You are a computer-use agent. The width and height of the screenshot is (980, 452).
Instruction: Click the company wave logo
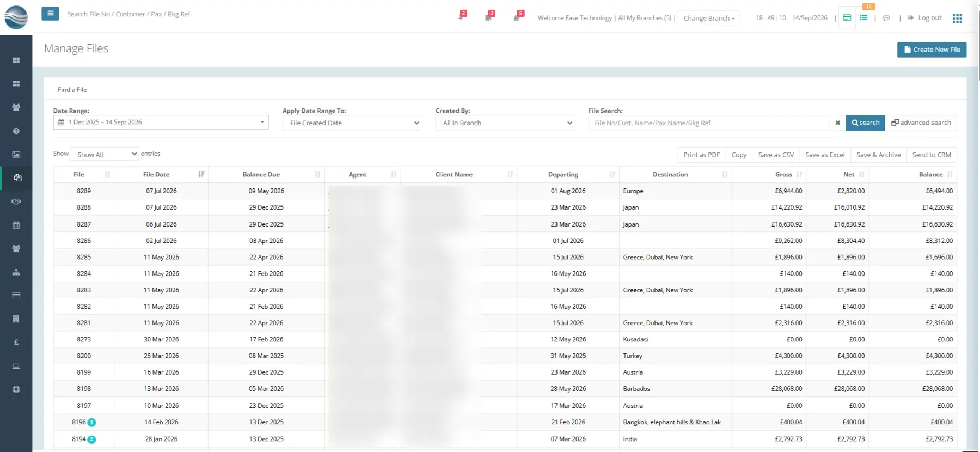point(16,17)
